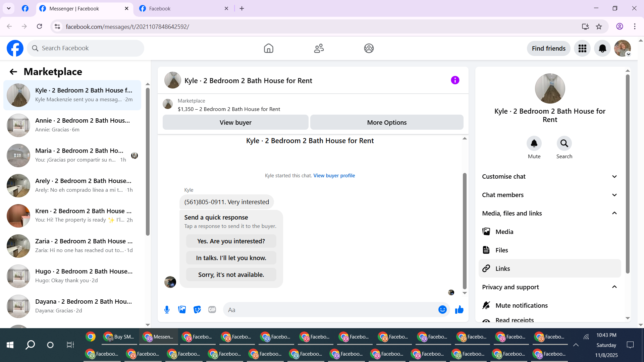644x362 pixels.
Task: Open the Facebook apps grid menu
Action: pyautogui.click(x=582, y=49)
